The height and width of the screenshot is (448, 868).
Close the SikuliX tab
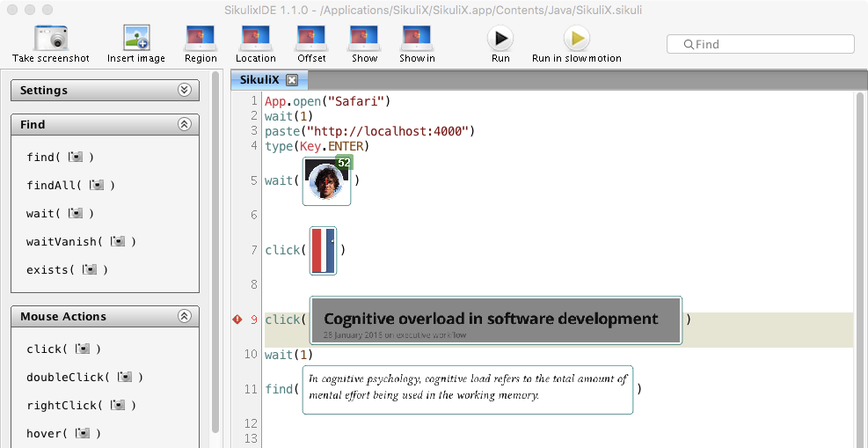pyautogui.click(x=292, y=80)
